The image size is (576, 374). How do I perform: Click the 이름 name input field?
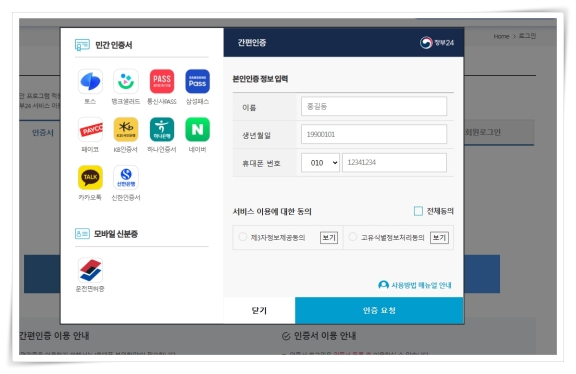click(x=374, y=106)
